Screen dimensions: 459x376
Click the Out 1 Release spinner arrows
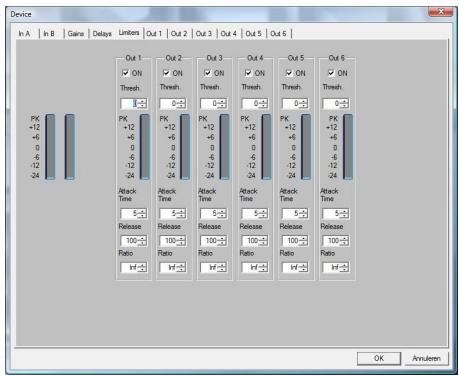(x=142, y=240)
